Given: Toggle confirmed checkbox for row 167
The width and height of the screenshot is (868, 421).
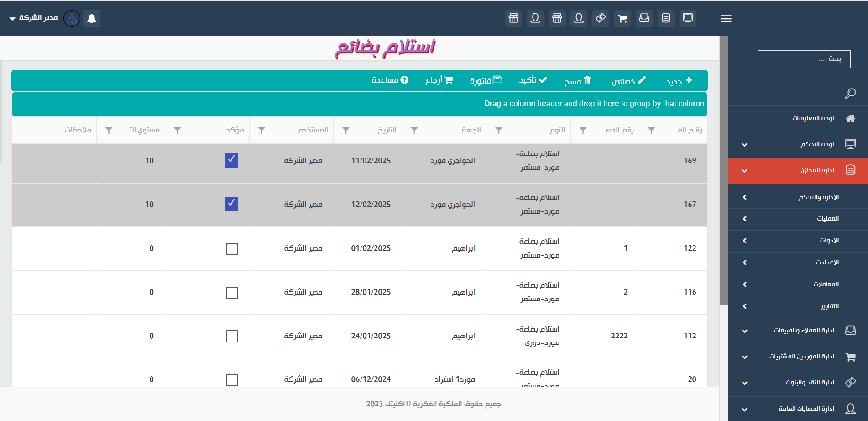Looking at the screenshot, I should [231, 204].
